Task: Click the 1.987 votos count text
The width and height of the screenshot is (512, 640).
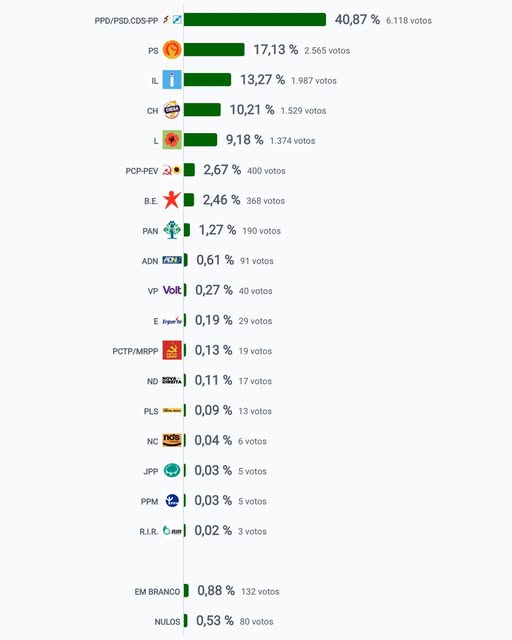Action: point(314,80)
